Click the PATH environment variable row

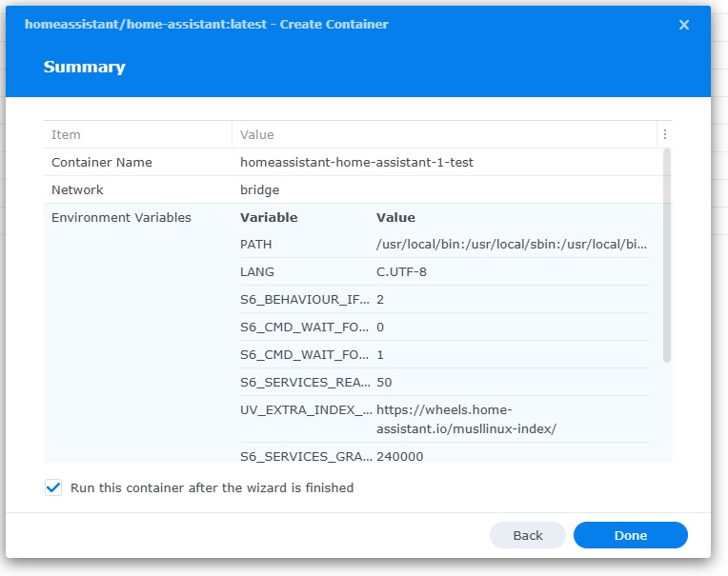pos(444,245)
